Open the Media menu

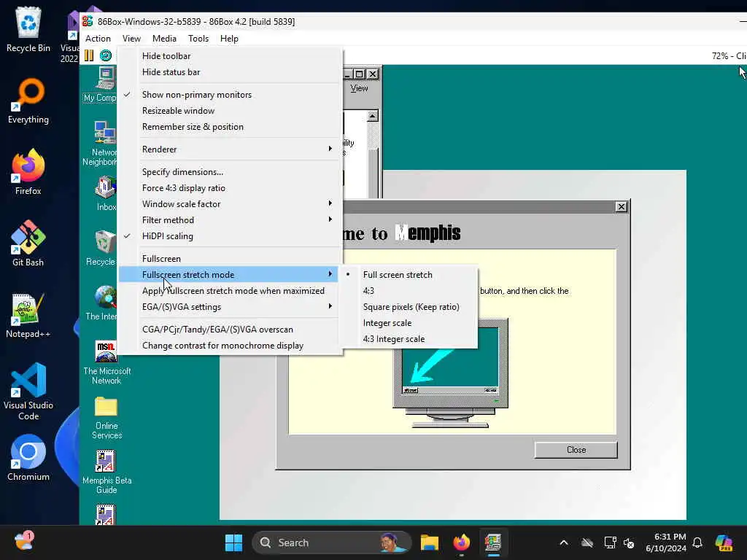[164, 39]
